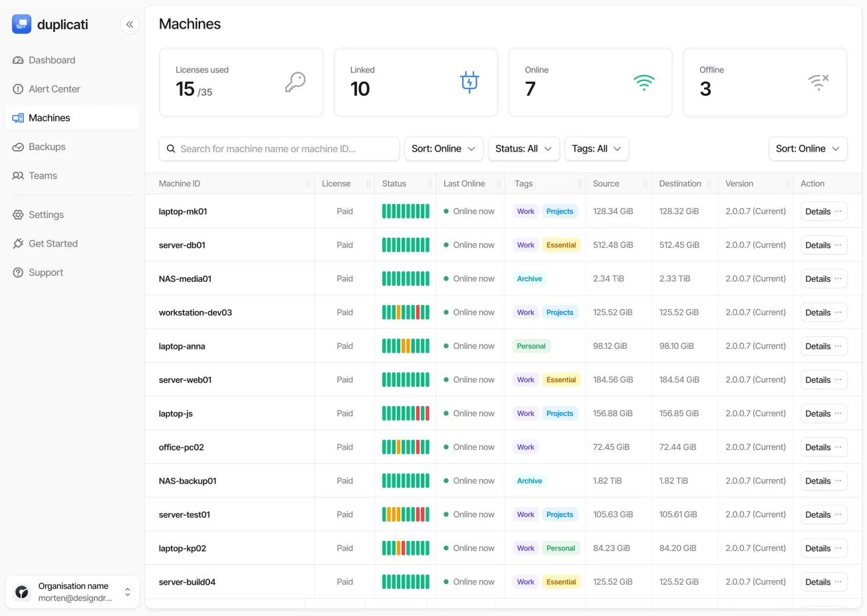Click the Offline wifi-off icon
The width and height of the screenshot is (867, 616).
(x=818, y=81)
